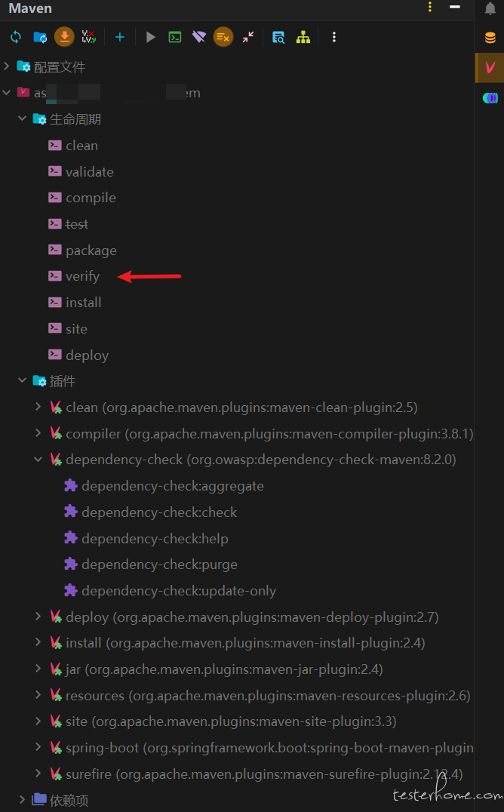Open the toolbar's vertical dots menu
The image size is (504, 812).
point(334,37)
